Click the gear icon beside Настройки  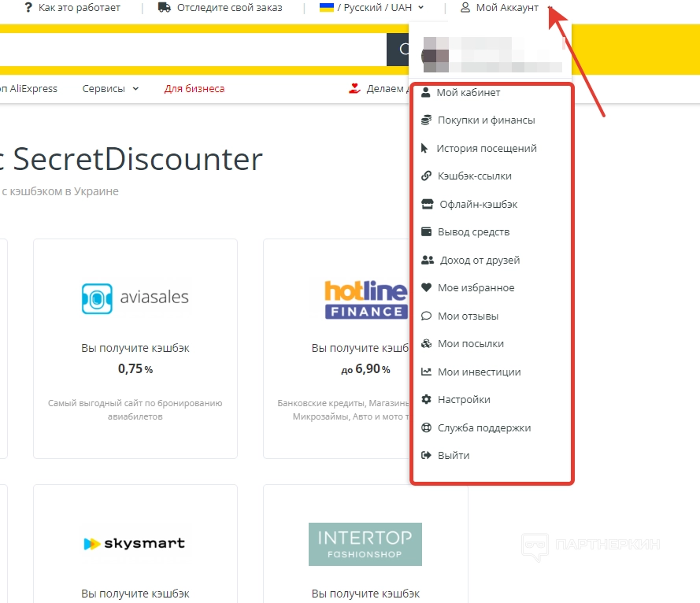click(426, 399)
